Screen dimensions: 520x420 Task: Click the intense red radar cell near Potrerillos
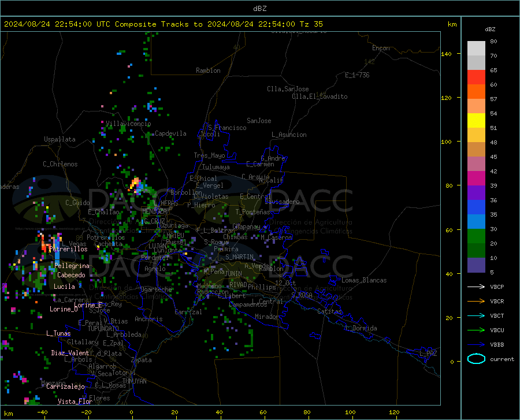click(43, 246)
